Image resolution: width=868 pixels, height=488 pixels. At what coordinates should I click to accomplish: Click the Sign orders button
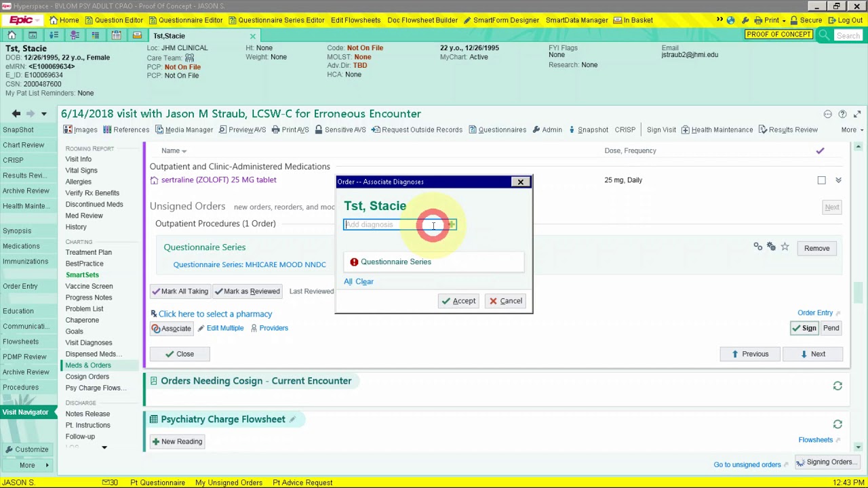click(x=804, y=328)
